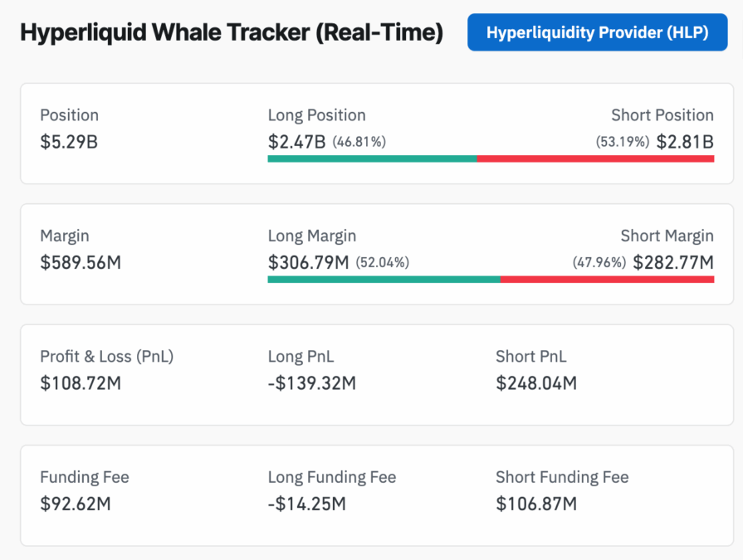Viewport: 743px width, 560px height.
Task: Select the Funding Fee value $92.62M
Action: point(77,504)
